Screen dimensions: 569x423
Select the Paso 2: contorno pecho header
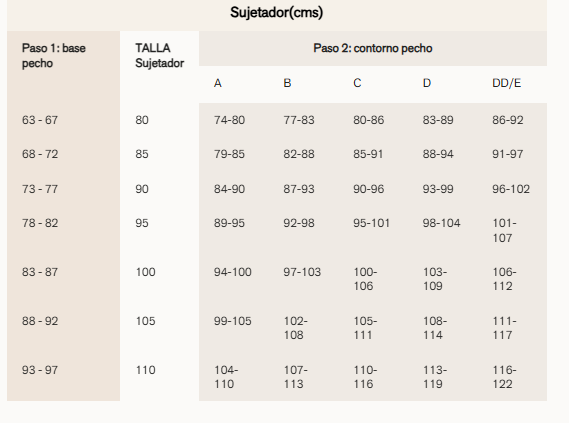point(373,48)
